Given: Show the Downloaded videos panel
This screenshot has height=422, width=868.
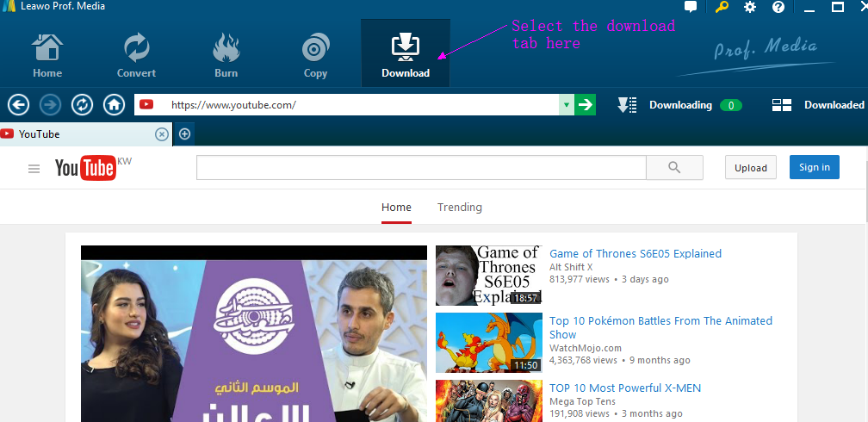Looking at the screenshot, I should (x=834, y=105).
